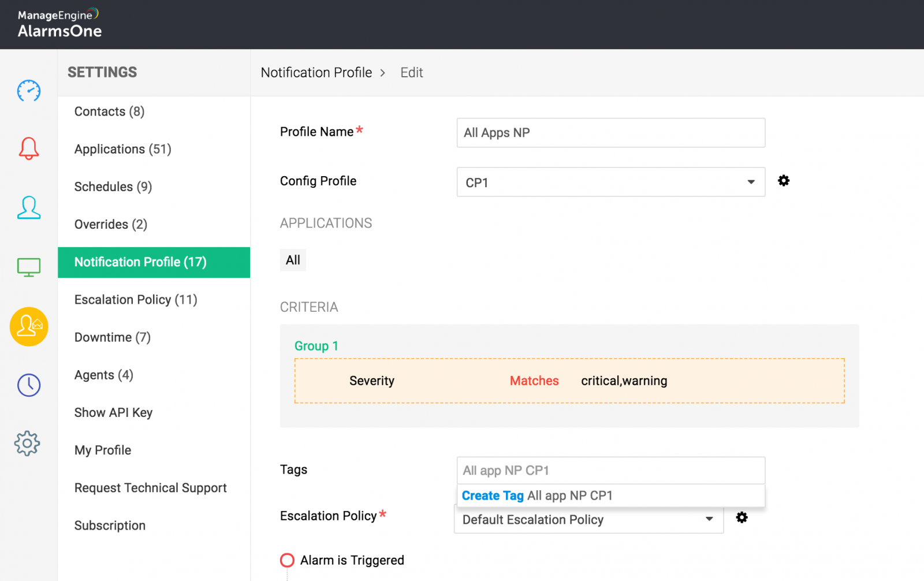Select Notification Profile (17) menu item
This screenshot has height=581, width=924.
tap(154, 262)
